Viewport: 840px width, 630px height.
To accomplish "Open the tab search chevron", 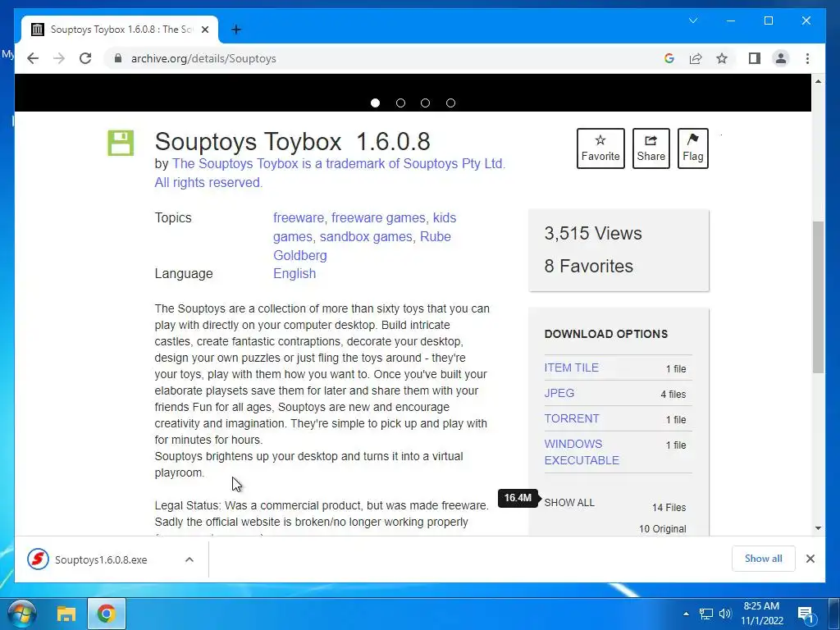I will tap(692, 21).
